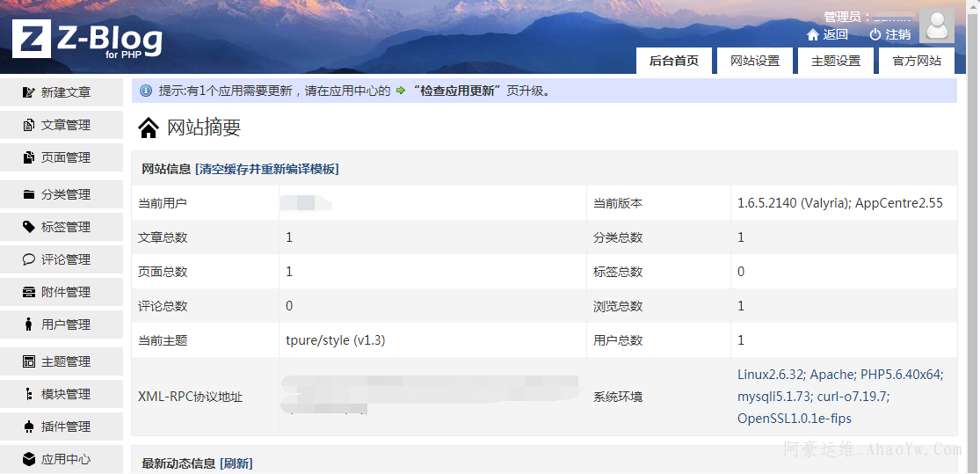Click 清空缓存并重新编译模板 link
980x474 pixels.
click(267, 169)
